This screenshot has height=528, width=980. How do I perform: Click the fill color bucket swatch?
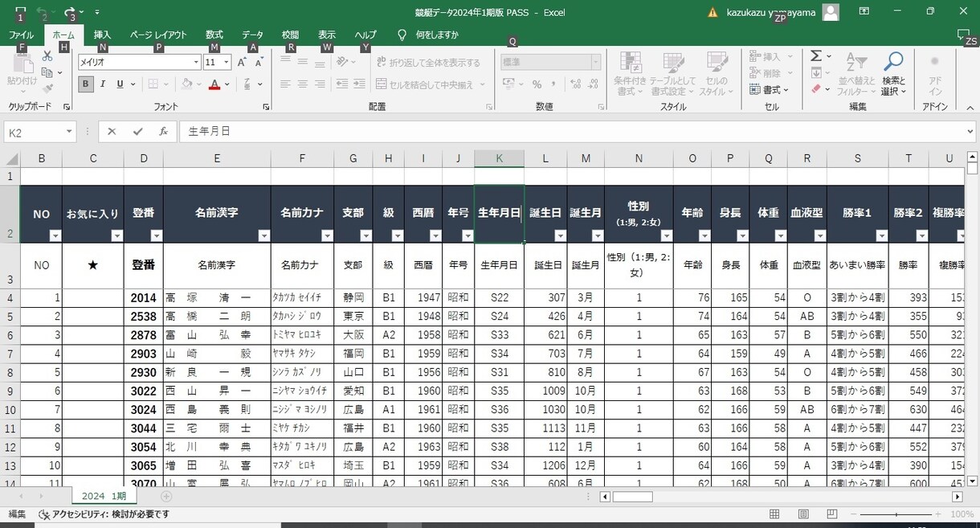(187, 84)
